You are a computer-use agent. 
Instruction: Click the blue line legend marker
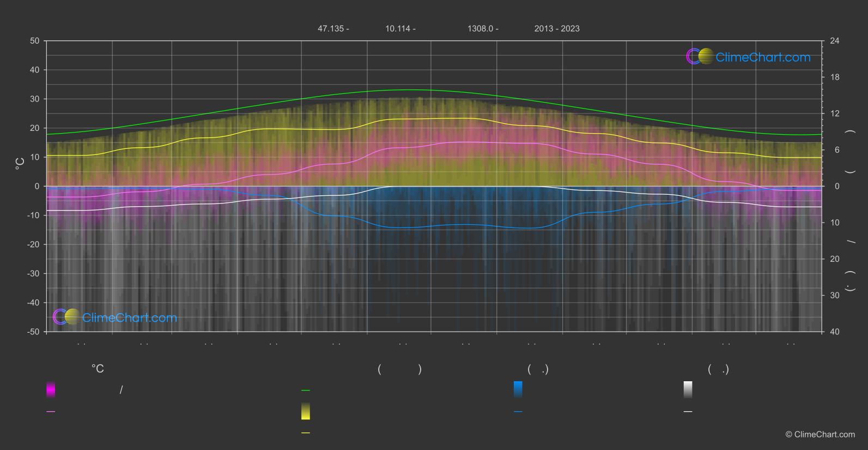[518, 412]
